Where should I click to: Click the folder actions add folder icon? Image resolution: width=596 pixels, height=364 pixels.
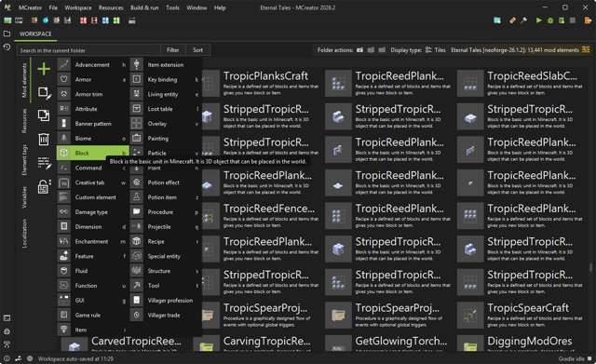[x=359, y=50]
